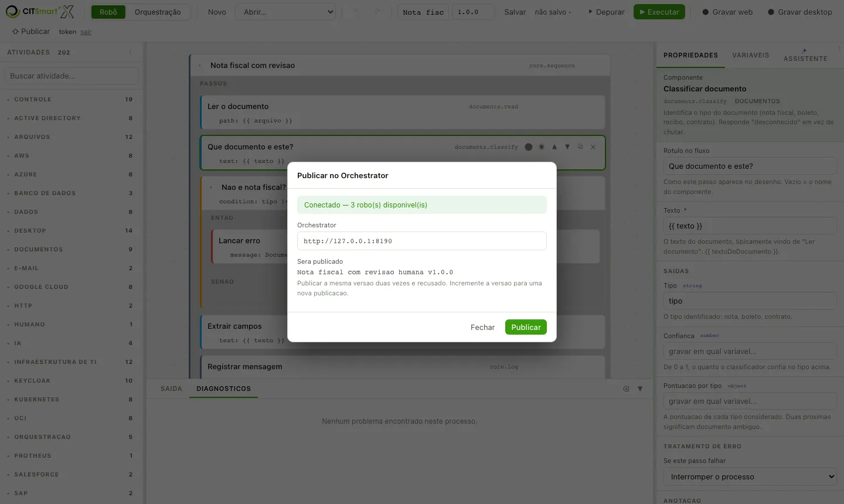The height and width of the screenshot is (504, 844).
Task: Expand the IA activity category
Action: pyautogui.click(x=72, y=343)
